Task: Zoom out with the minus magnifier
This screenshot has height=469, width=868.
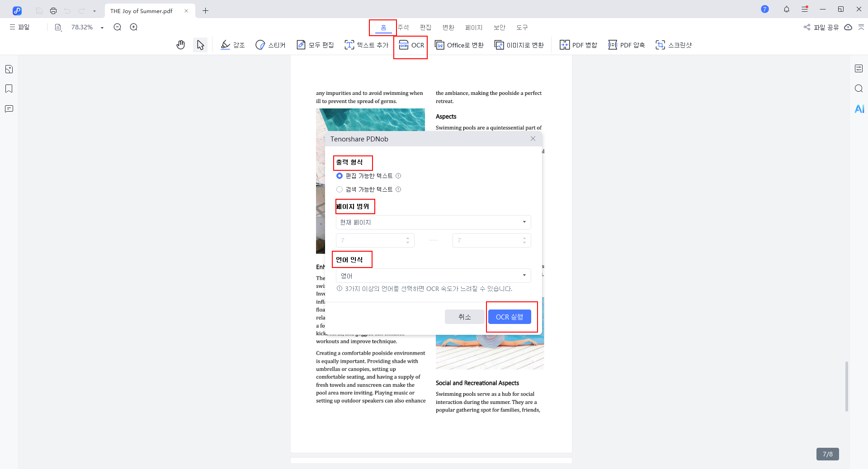Action: tap(118, 27)
